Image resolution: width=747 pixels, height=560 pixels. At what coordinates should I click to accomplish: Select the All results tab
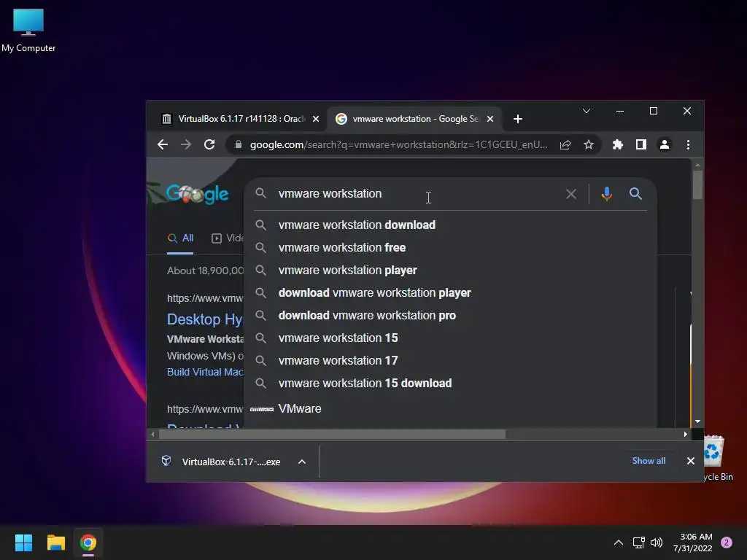click(181, 238)
